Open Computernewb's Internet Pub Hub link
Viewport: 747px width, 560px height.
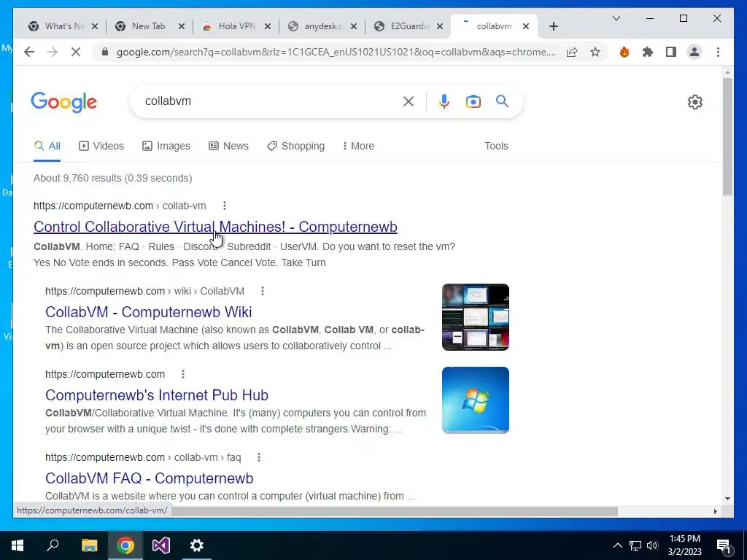[x=157, y=395]
